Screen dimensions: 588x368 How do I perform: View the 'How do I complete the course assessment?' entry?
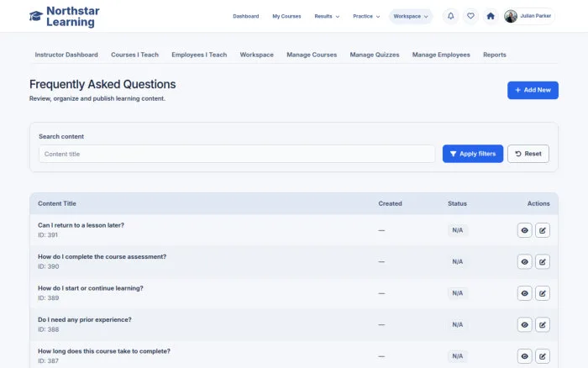point(525,262)
